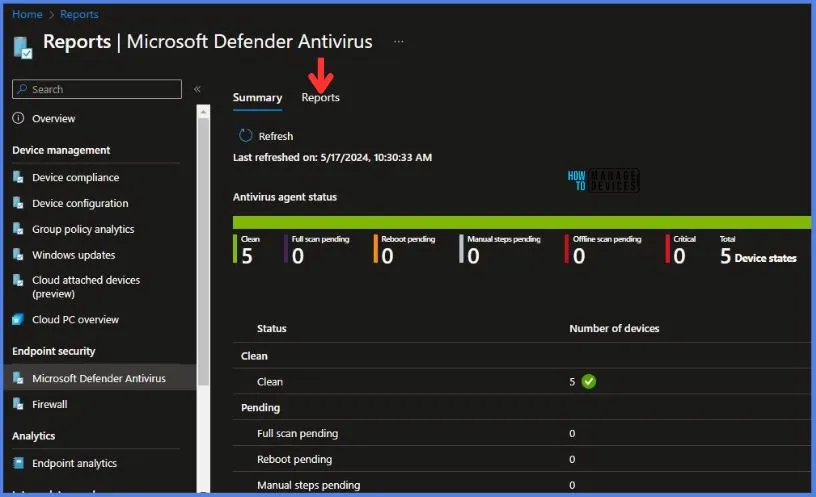The height and width of the screenshot is (497, 816).
Task: Click the Number of devices column header
Action: 614,328
